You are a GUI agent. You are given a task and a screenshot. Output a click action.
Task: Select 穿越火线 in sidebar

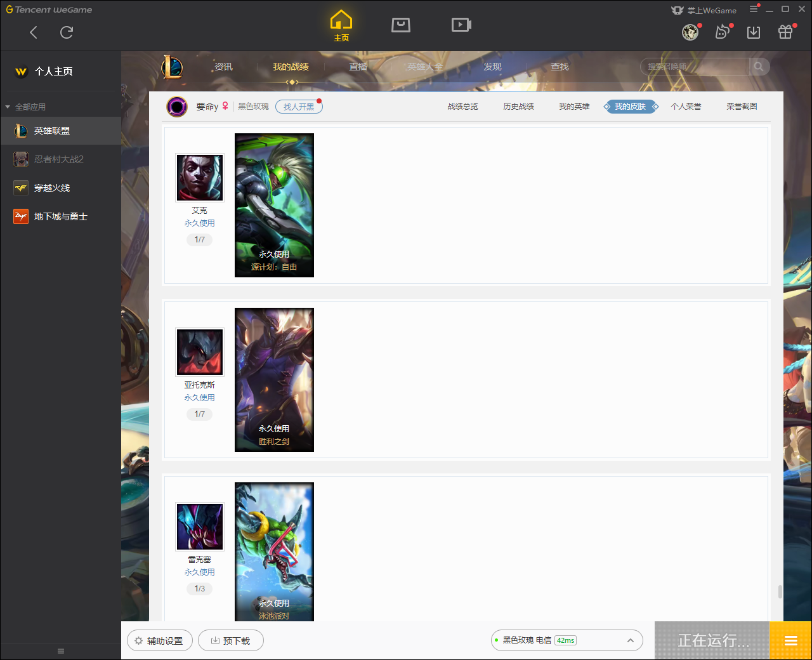coord(60,188)
